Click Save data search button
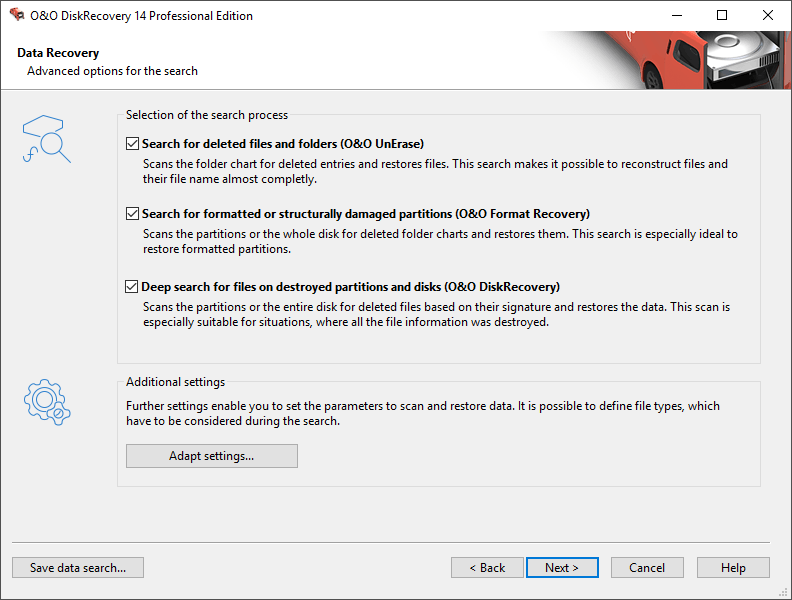Screen dimensions: 792x600 (x=78, y=568)
